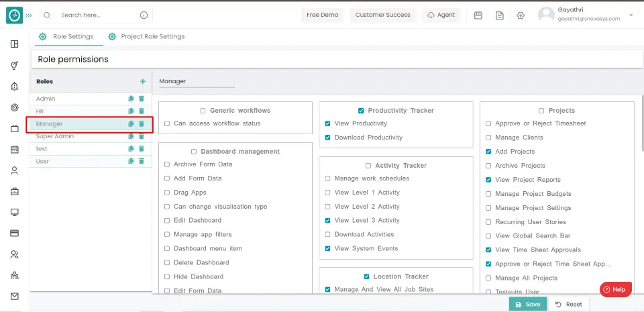Open the settings gear in top bar
This screenshot has width=644, height=312.
521,15
